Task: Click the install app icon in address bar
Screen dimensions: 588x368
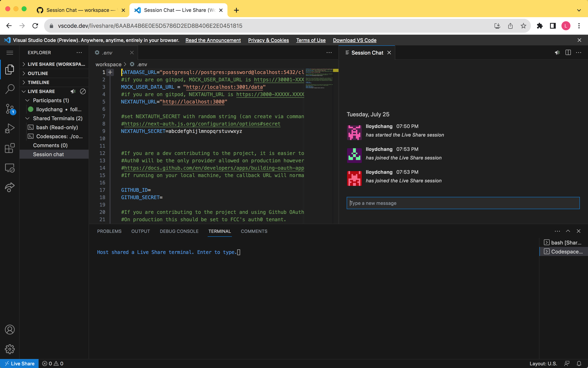Action: pos(497,26)
